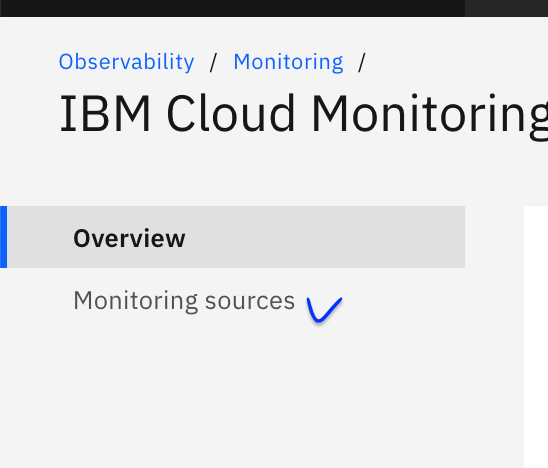Click the dark gray header segment at top right
This screenshot has height=468, width=548.
(x=506, y=8)
